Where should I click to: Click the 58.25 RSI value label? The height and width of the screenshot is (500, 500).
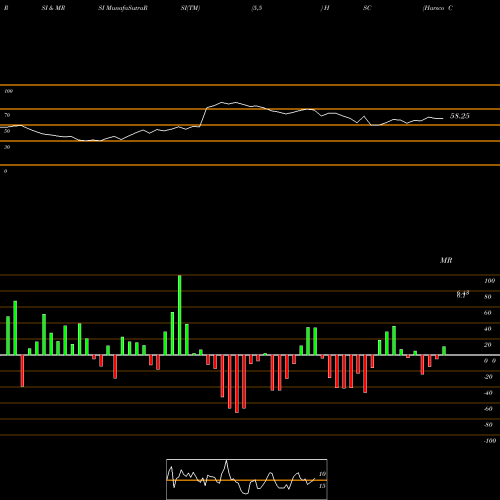[460, 116]
